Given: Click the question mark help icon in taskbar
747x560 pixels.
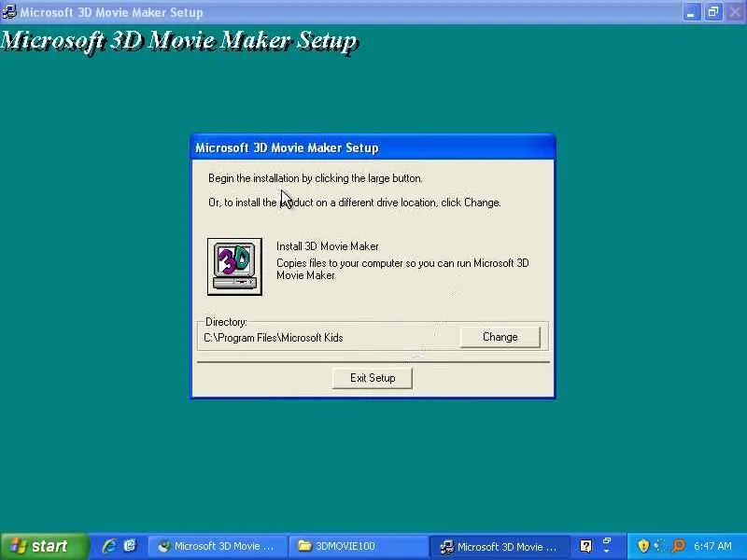Looking at the screenshot, I should (x=586, y=546).
